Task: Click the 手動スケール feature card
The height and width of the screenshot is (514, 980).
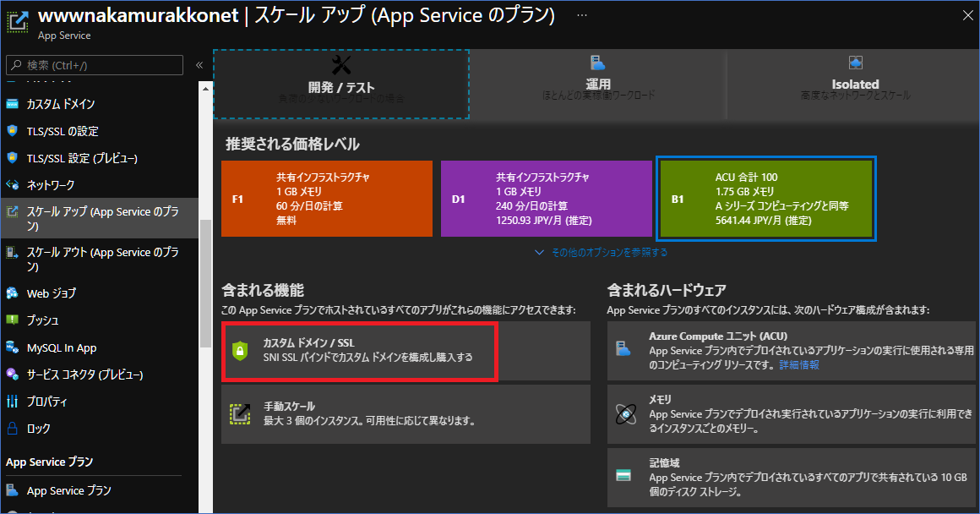Action: 406,414
